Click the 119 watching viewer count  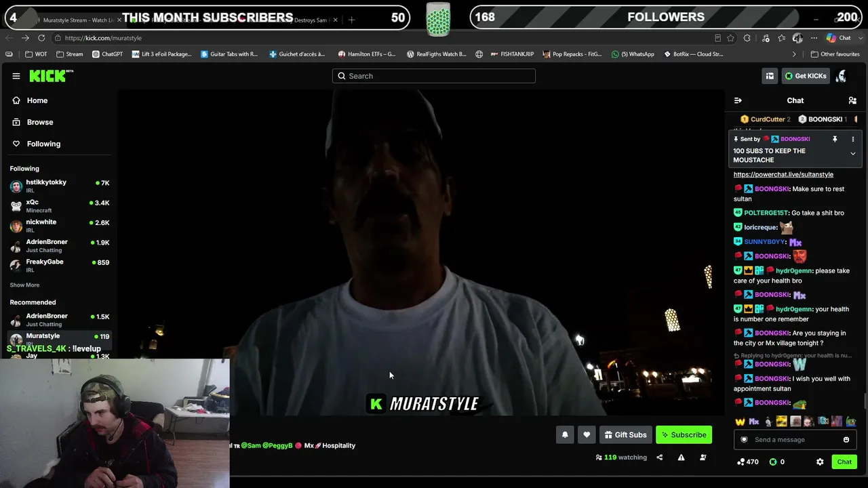pyautogui.click(x=621, y=457)
